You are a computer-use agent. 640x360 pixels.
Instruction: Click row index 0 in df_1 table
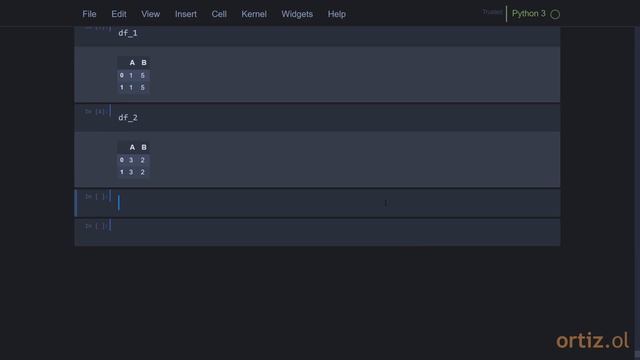coord(122,76)
